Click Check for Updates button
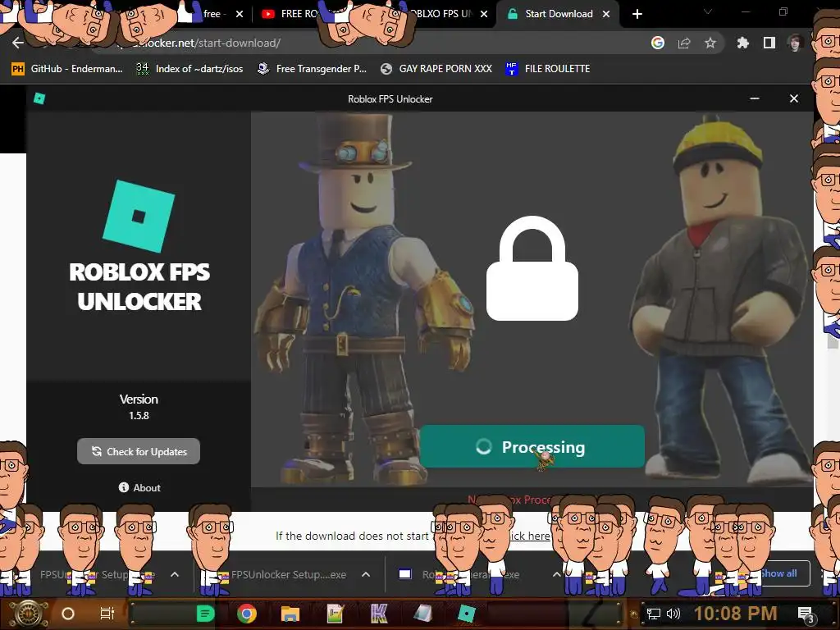Screen dimensions: 840x630 (x=139, y=452)
